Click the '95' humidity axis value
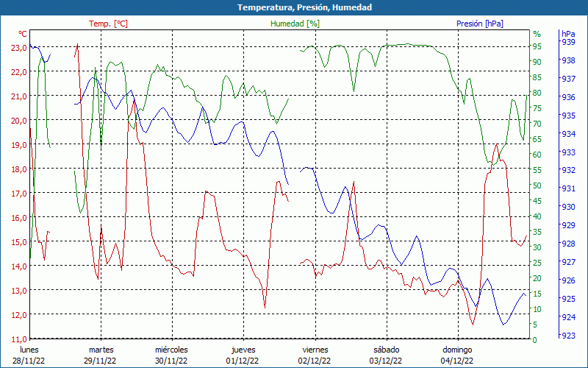The width and height of the screenshot is (588, 368). tap(537, 46)
